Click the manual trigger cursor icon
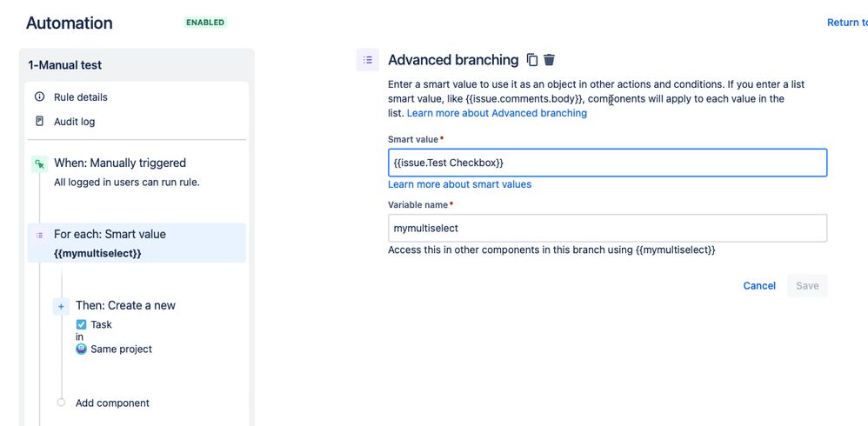 (x=39, y=163)
